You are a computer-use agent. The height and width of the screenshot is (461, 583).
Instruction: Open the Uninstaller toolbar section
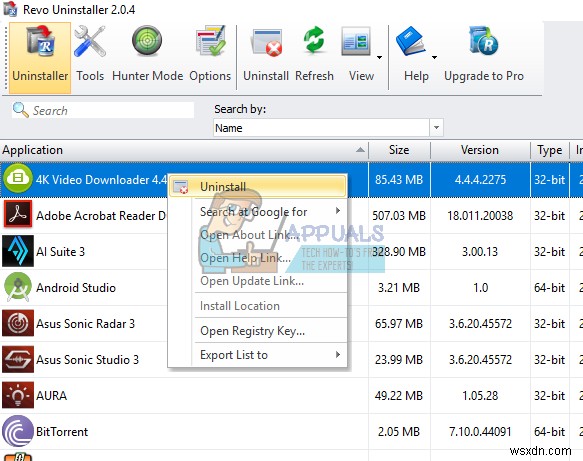pos(40,58)
